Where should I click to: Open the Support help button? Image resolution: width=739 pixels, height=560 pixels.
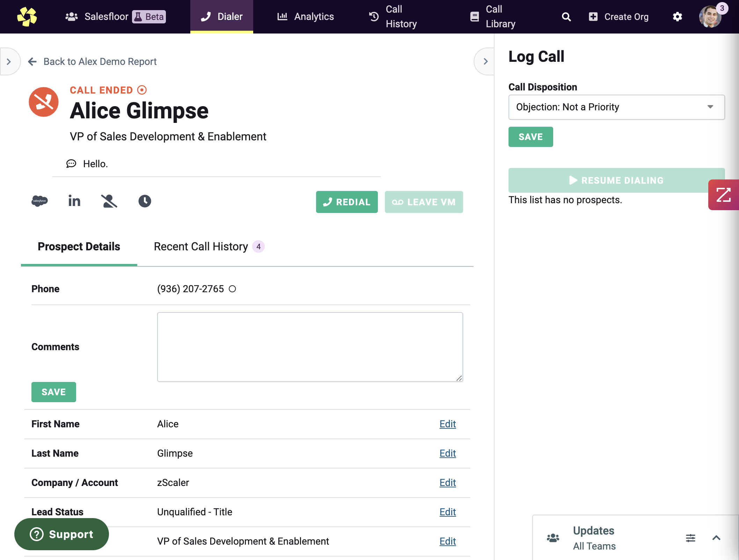click(x=61, y=534)
